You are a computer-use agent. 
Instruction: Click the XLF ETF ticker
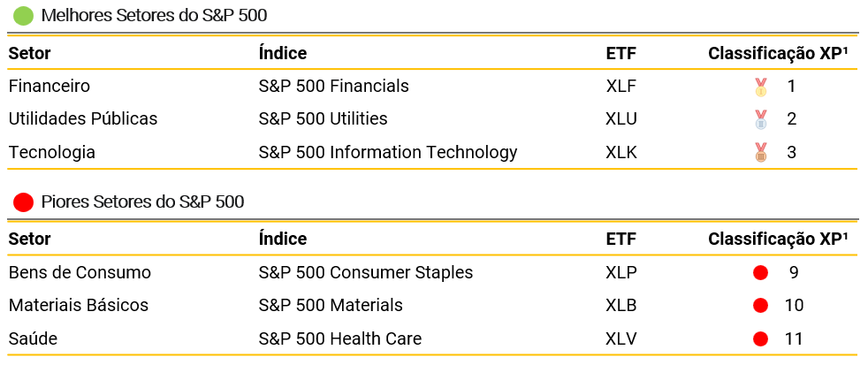[621, 87]
